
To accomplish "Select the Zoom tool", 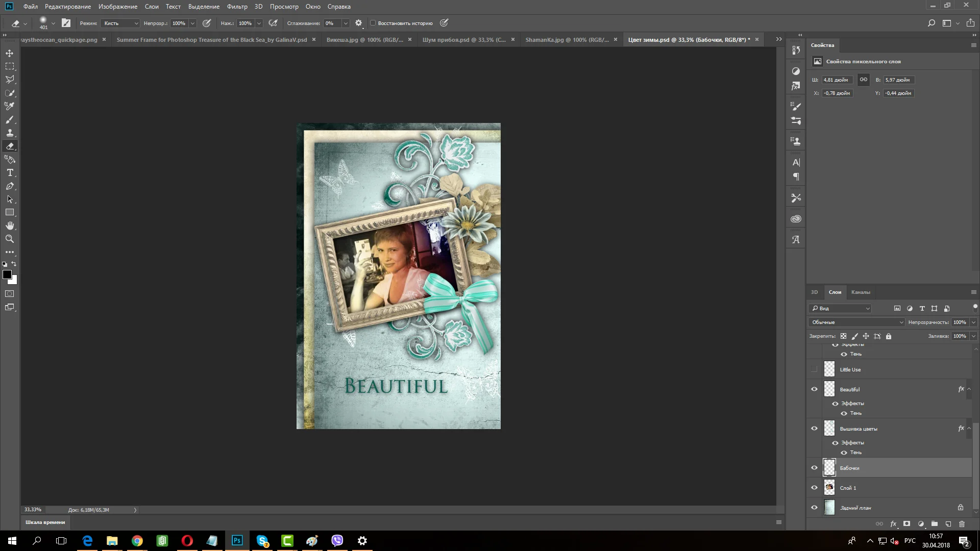I will click(x=10, y=239).
